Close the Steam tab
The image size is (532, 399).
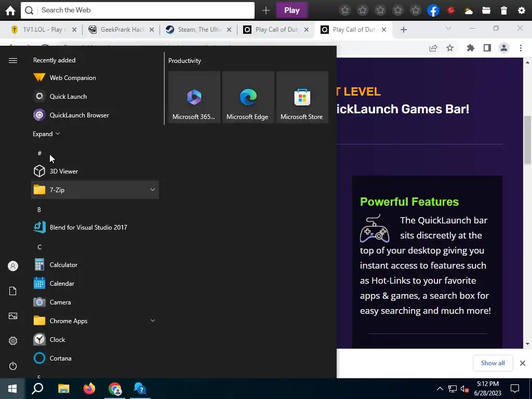point(229,30)
